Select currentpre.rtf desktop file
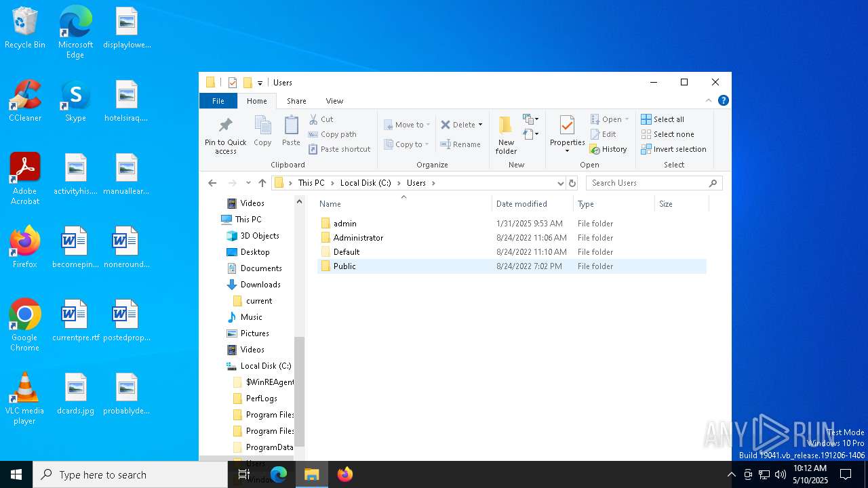The image size is (868, 488). [75, 321]
